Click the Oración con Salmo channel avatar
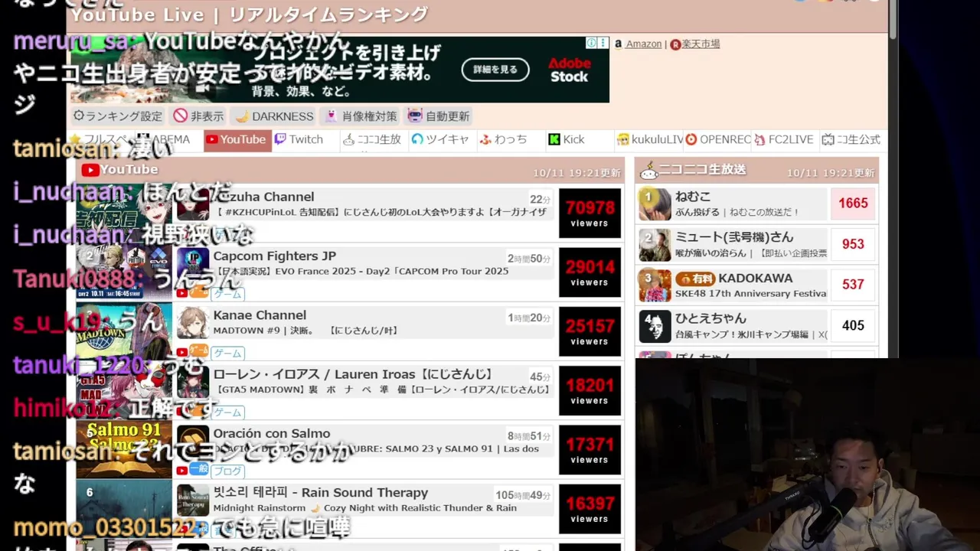980x551 pixels. pos(193,441)
